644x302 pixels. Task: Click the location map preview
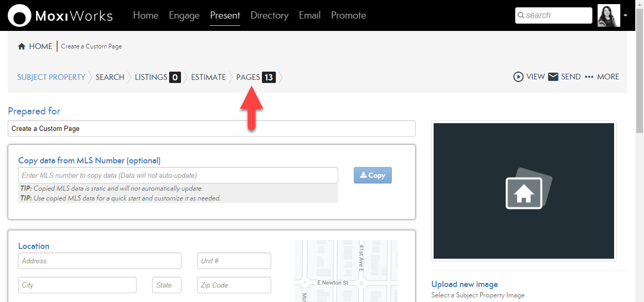coord(346,271)
